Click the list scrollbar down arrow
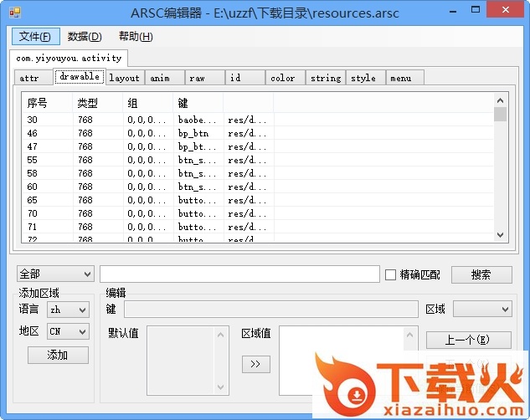This screenshot has height=420, width=530. [x=500, y=235]
